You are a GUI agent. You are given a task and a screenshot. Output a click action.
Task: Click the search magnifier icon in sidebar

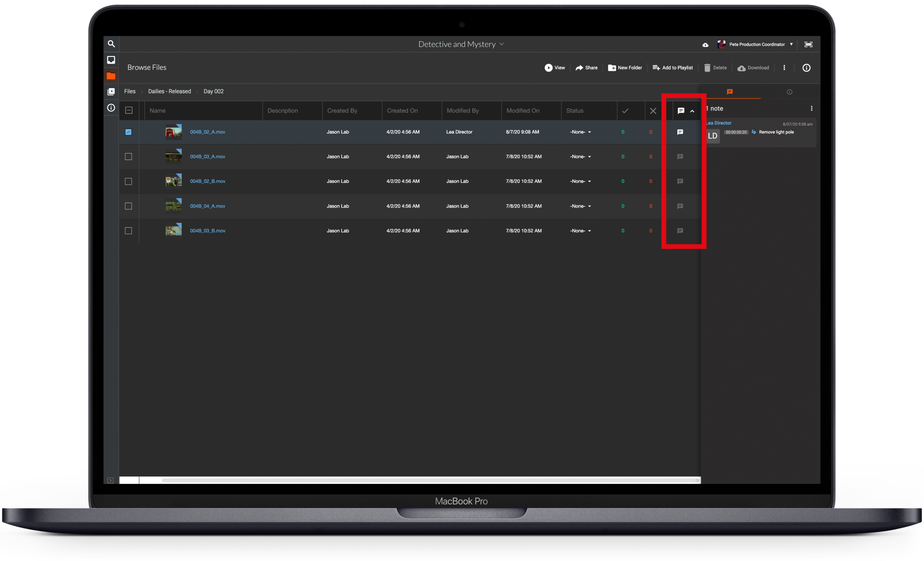point(111,44)
